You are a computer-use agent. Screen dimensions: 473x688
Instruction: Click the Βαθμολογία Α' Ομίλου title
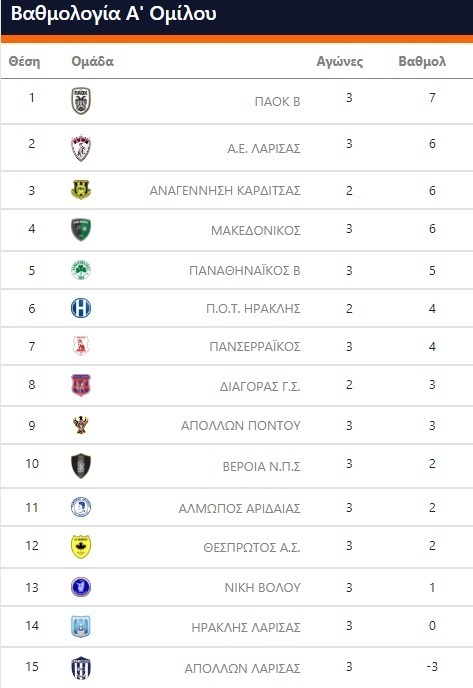(x=114, y=14)
